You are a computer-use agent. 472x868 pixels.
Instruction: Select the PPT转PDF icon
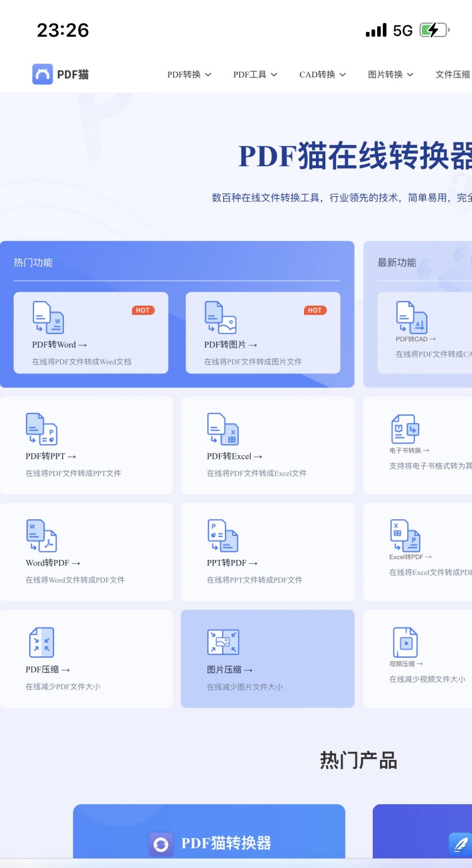click(223, 536)
